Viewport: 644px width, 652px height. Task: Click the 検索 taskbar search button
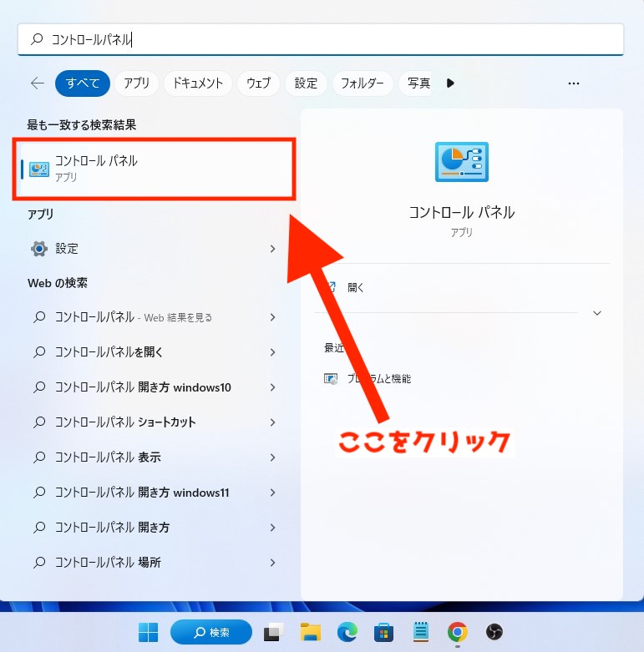click(x=211, y=632)
